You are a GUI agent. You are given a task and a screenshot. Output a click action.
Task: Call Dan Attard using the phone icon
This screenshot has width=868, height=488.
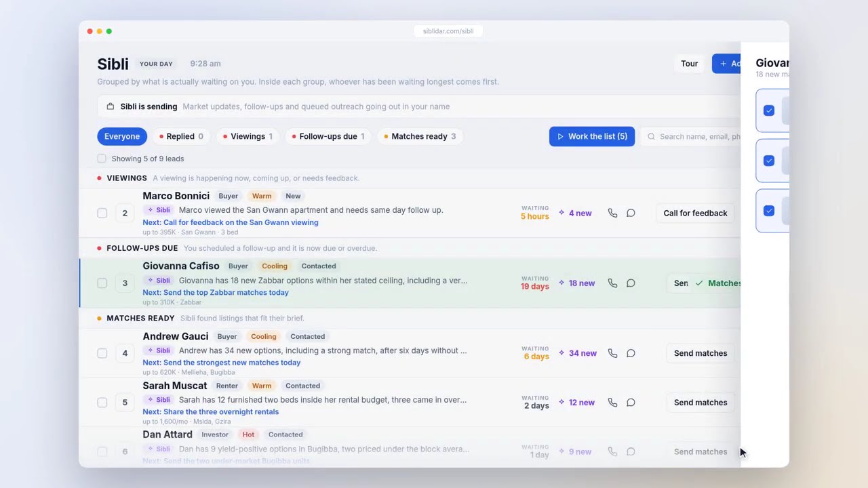pyautogui.click(x=612, y=451)
